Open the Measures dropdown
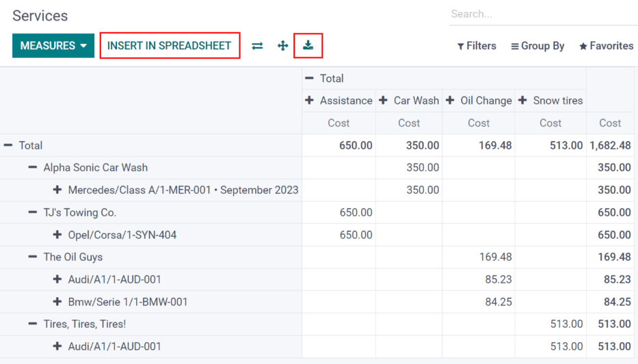 tap(53, 46)
